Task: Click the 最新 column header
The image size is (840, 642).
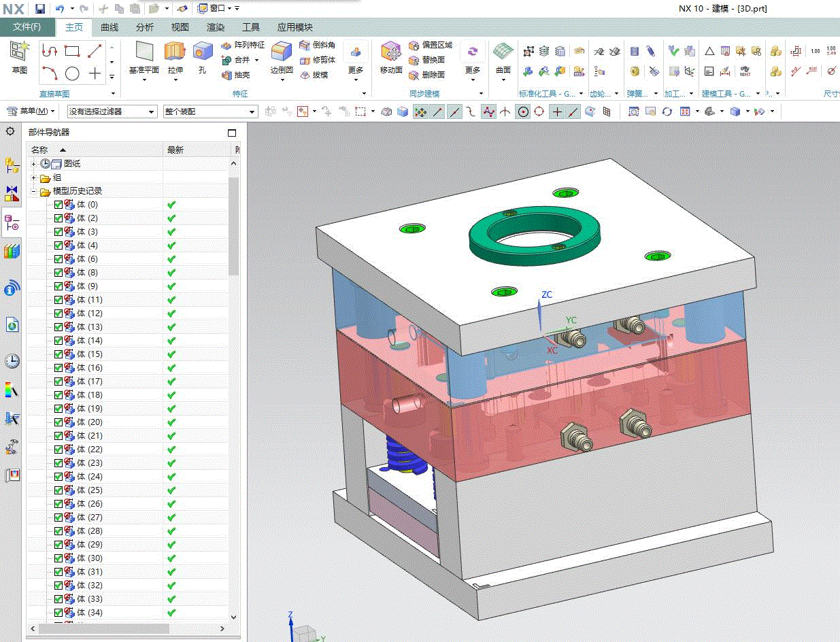Action: pyautogui.click(x=198, y=150)
